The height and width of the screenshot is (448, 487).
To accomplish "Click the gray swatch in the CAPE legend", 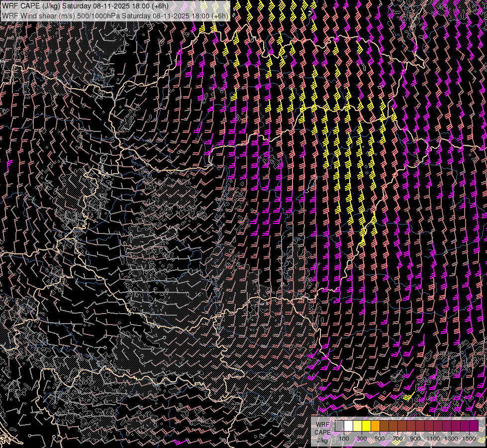I will (x=339, y=426).
